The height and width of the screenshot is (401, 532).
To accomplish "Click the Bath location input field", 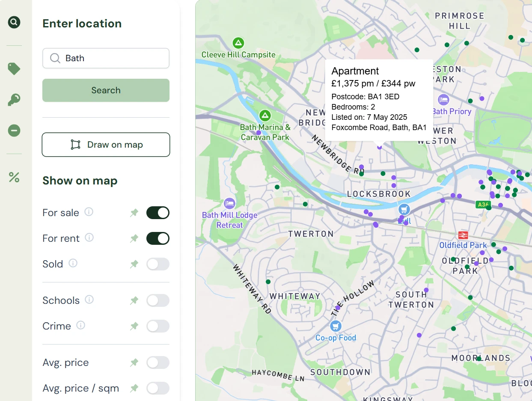I will [x=111, y=58].
